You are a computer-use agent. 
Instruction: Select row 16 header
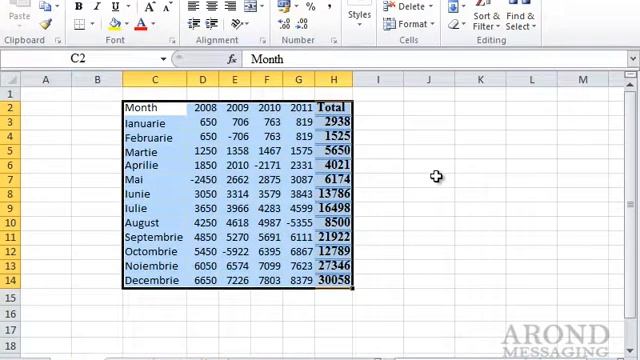[x=10, y=314]
